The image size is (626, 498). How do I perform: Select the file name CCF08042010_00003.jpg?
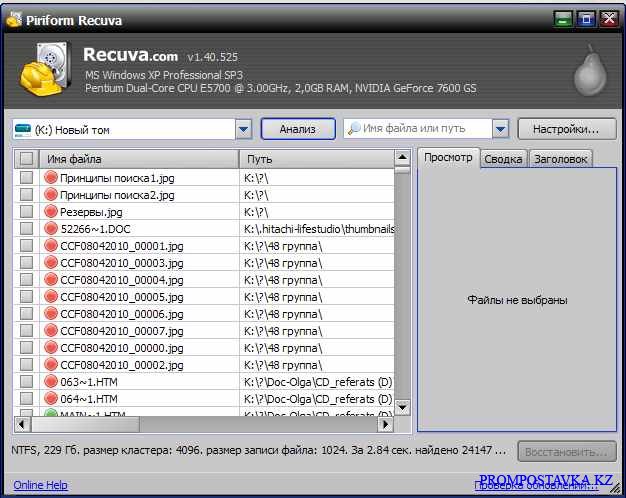122,263
